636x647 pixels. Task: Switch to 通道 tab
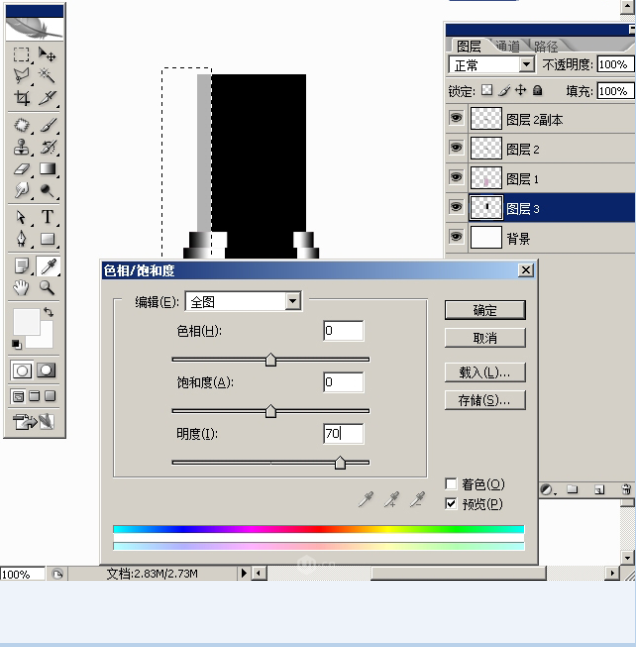point(508,46)
